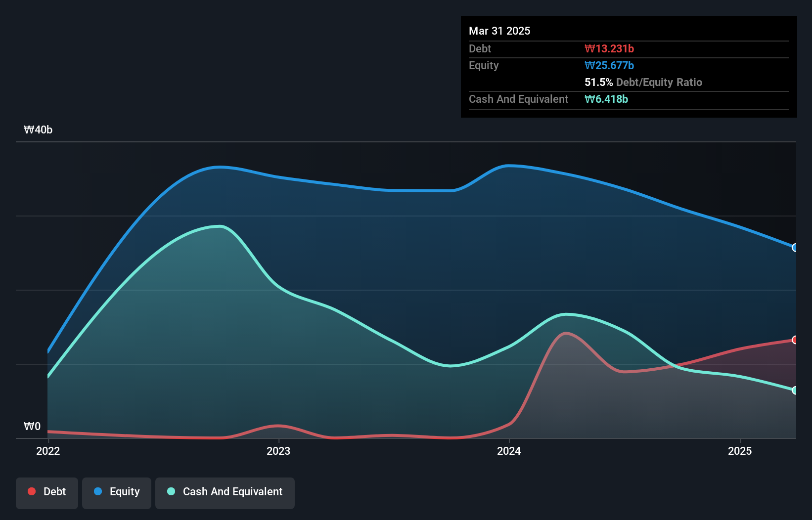Click the 51.5% Debt/Equity Ratio text
The height and width of the screenshot is (520, 812).
tap(643, 82)
